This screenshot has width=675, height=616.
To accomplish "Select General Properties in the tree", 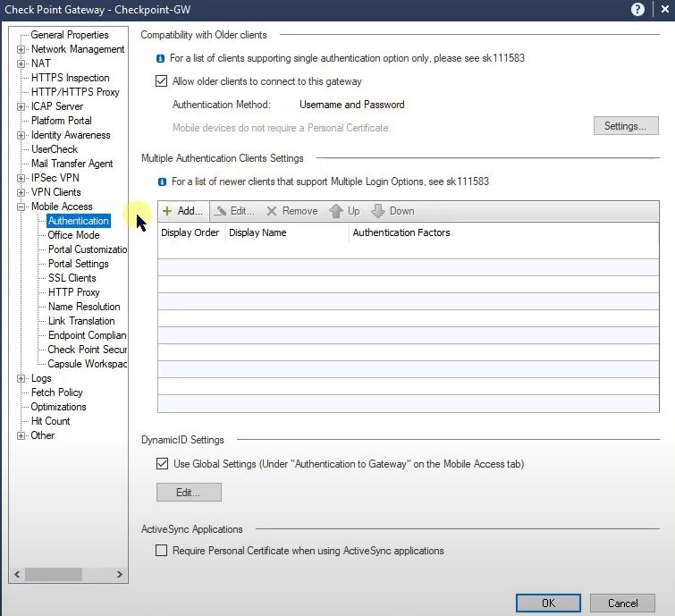I will 70,35.
